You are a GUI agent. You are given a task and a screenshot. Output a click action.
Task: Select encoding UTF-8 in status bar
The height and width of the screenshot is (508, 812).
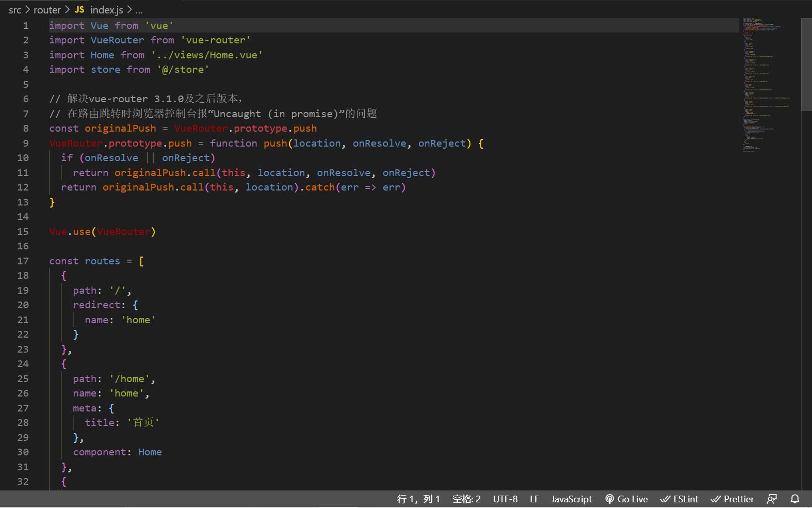(x=505, y=499)
